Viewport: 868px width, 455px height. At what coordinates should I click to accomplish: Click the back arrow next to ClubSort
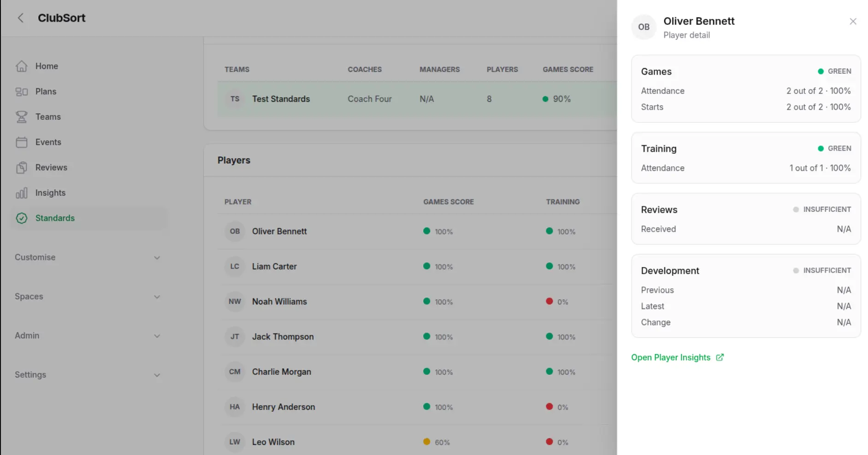point(20,18)
